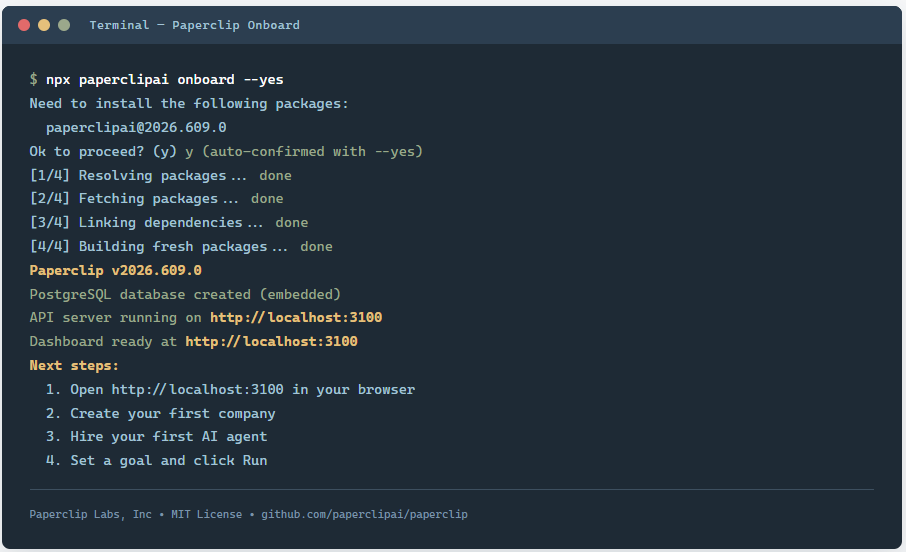
Task: Click the 'Next steps:' heading
Action: pos(74,365)
